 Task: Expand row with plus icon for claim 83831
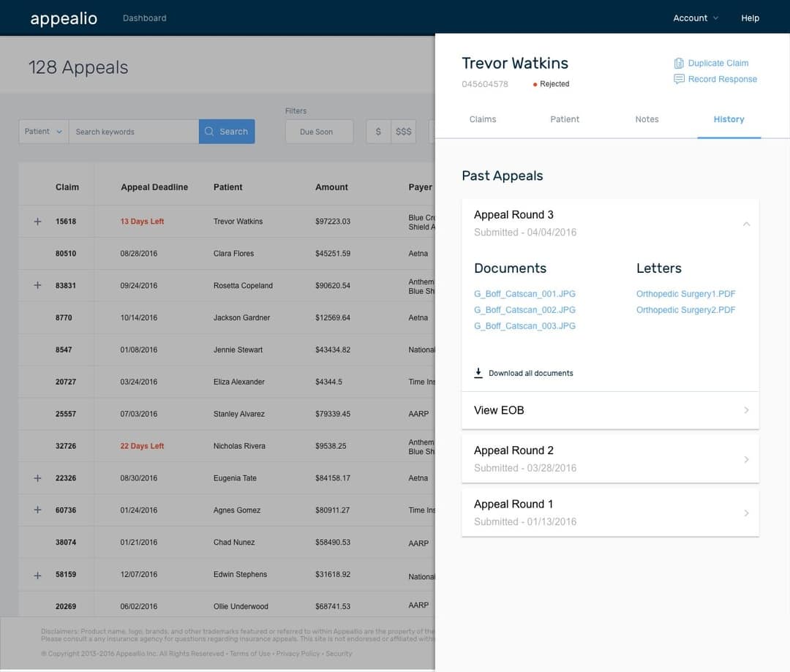[37, 285]
